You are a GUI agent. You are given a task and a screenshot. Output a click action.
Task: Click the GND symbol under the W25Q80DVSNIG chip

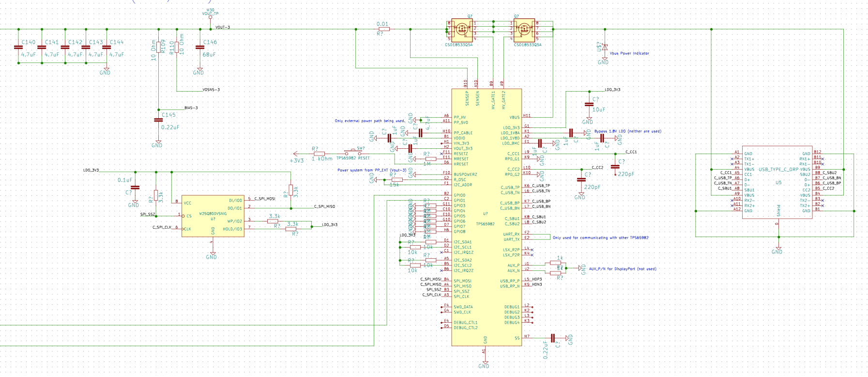212,254
